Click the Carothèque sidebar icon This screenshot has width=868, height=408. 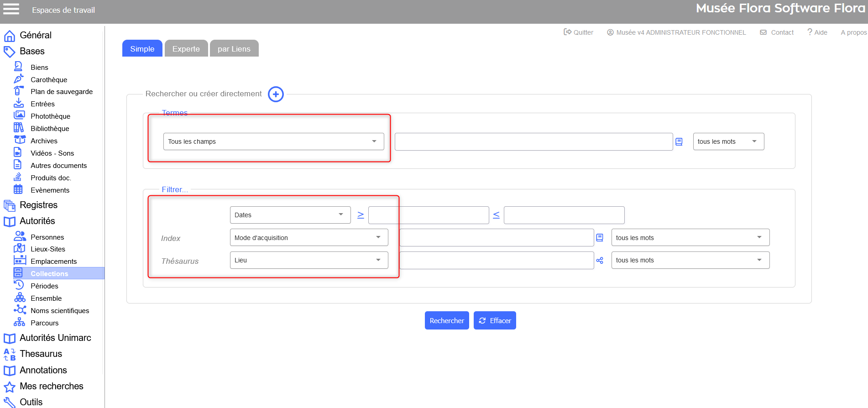(x=19, y=79)
